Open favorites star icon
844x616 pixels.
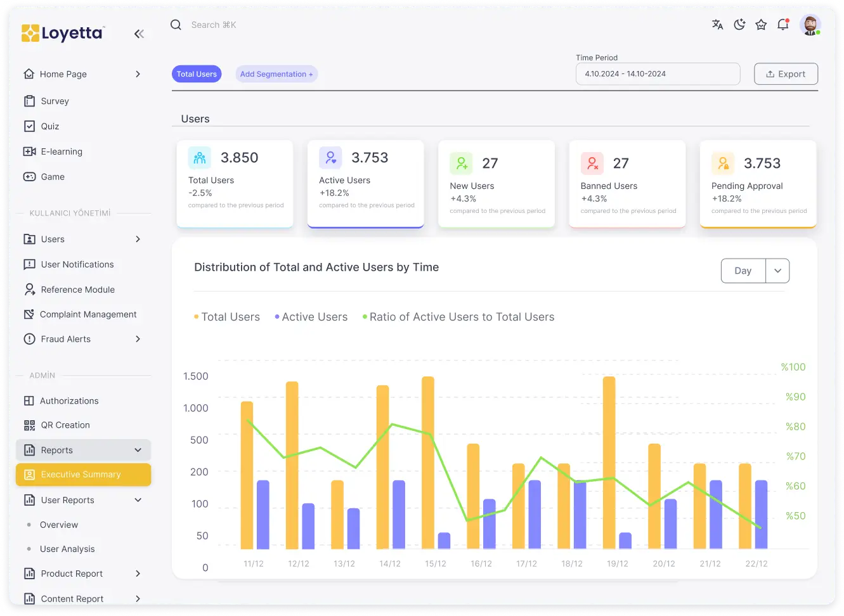coord(761,25)
